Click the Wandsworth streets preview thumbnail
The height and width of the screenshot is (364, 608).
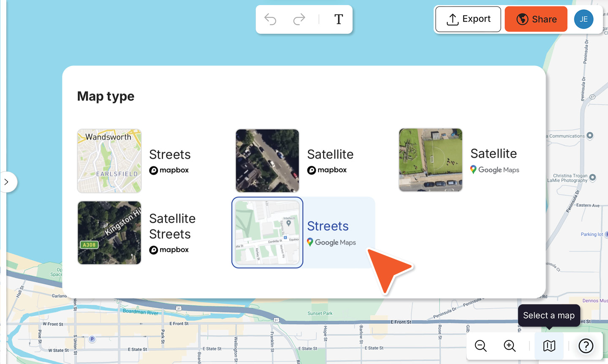pyautogui.click(x=109, y=161)
